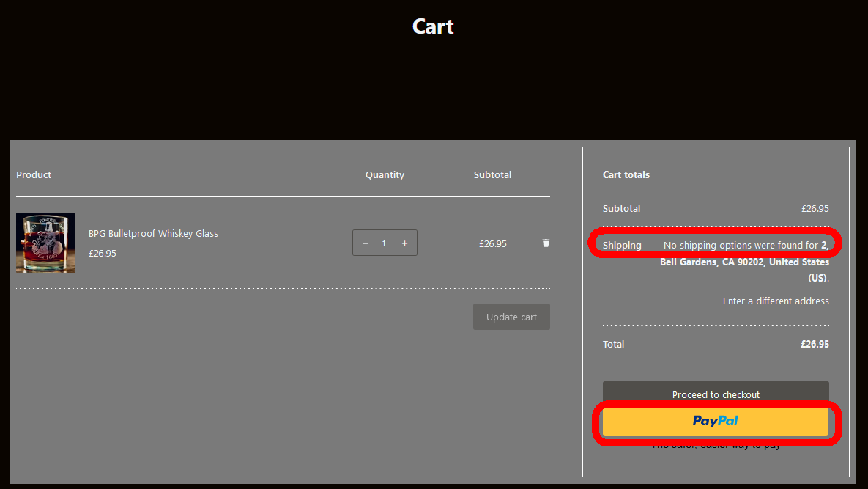Click the Product column header
This screenshot has width=868, height=489.
(x=34, y=175)
